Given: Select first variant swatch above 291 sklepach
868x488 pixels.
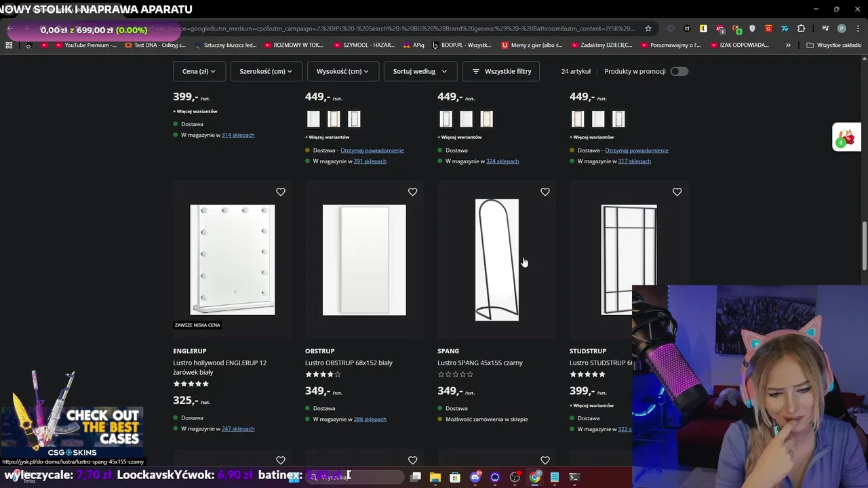Looking at the screenshot, I should click(x=313, y=119).
